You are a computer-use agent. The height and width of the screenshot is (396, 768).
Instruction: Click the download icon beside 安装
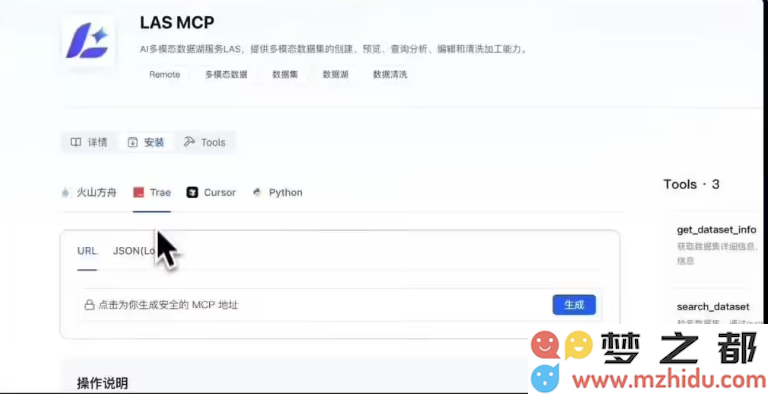point(132,143)
